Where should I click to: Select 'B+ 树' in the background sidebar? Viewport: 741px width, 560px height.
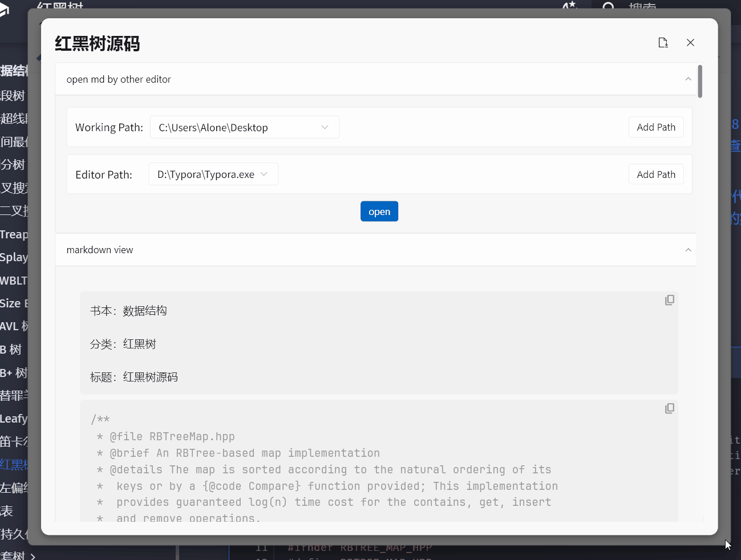14,373
